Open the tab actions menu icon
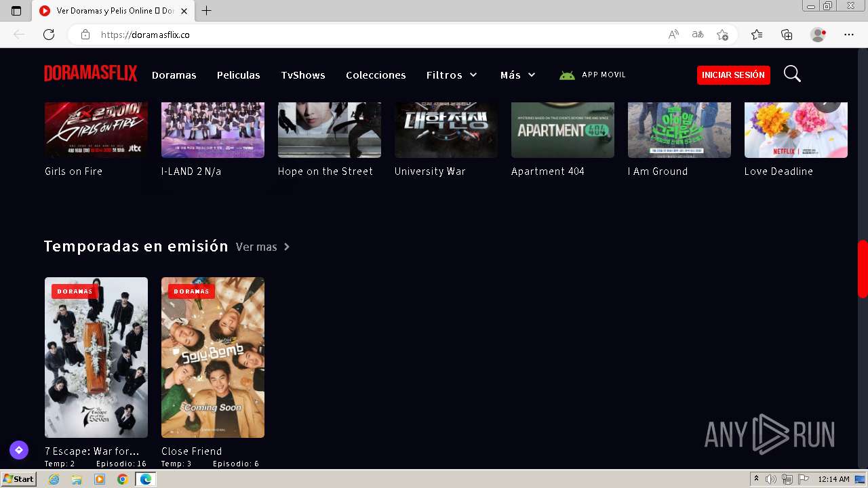The image size is (868, 488). [16, 11]
